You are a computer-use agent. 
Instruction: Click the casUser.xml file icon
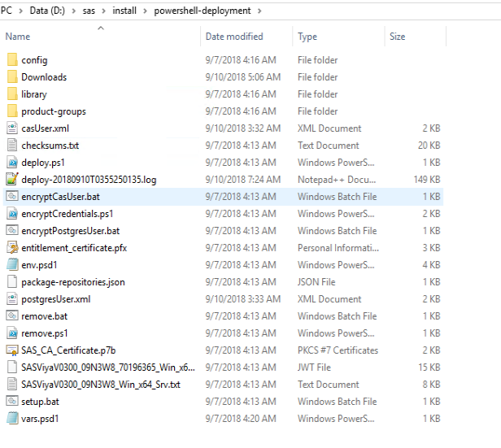(x=12, y=128)
